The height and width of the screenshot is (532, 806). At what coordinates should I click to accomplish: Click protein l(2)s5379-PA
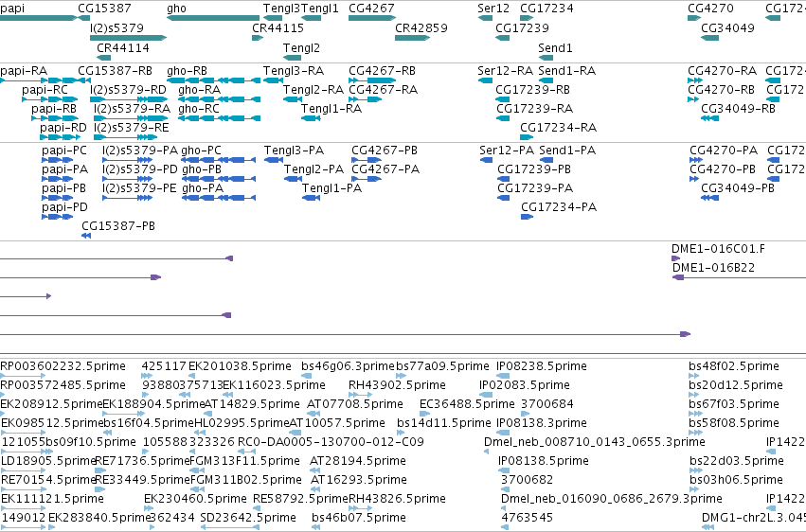(x=128, y=160)
